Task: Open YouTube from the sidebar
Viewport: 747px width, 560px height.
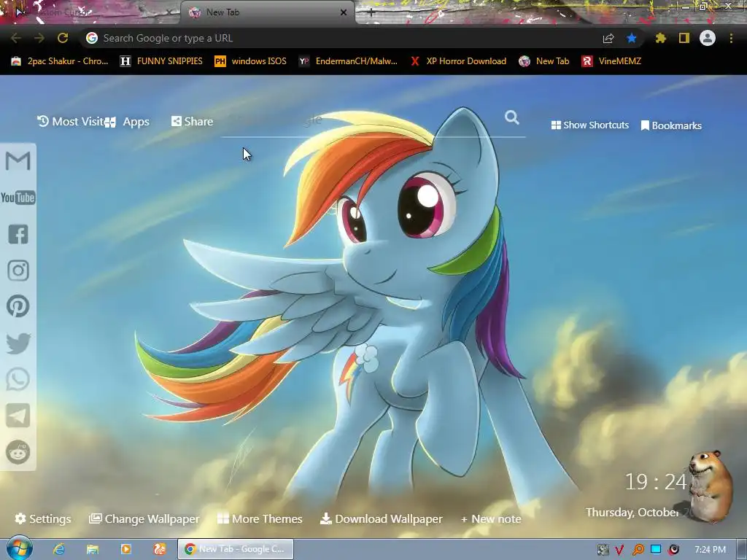Action: click(18, 198)
